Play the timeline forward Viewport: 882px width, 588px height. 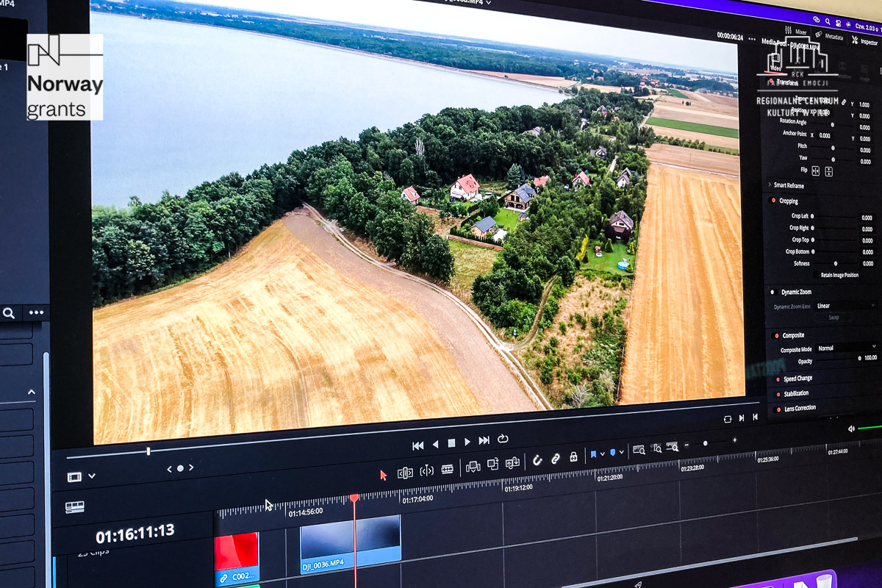pyautogui.click(x=467, y=442)
